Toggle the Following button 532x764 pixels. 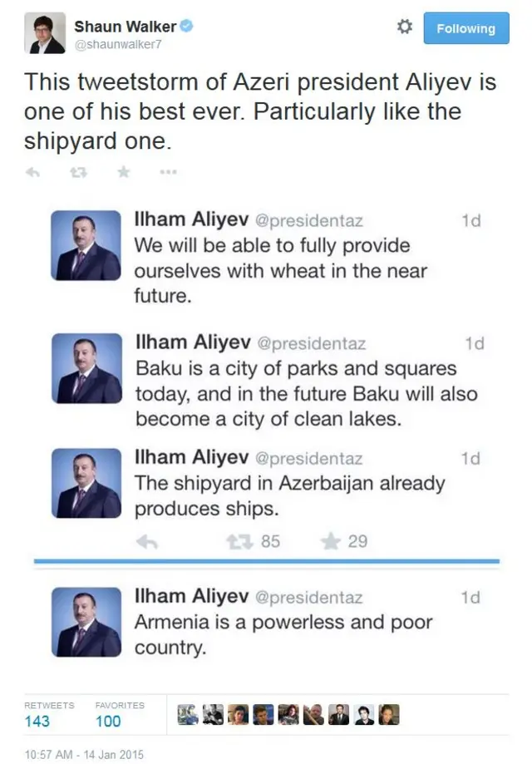[465, 28]
